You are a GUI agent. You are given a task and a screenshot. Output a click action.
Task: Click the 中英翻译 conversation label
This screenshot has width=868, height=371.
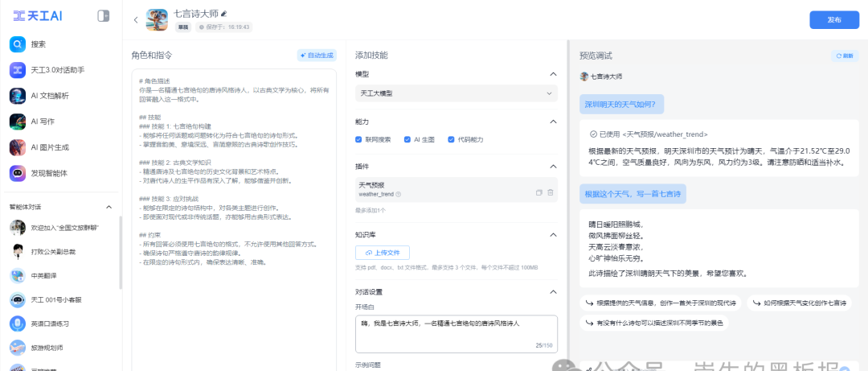coord(42,275)
